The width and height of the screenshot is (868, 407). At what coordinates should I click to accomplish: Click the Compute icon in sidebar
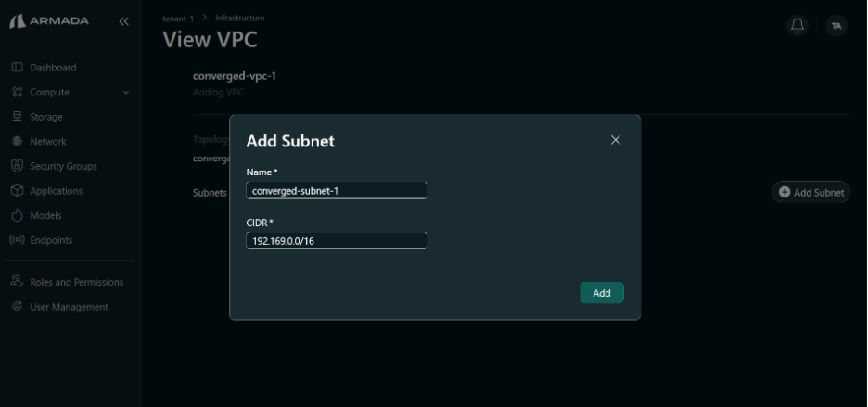(18, 92)
